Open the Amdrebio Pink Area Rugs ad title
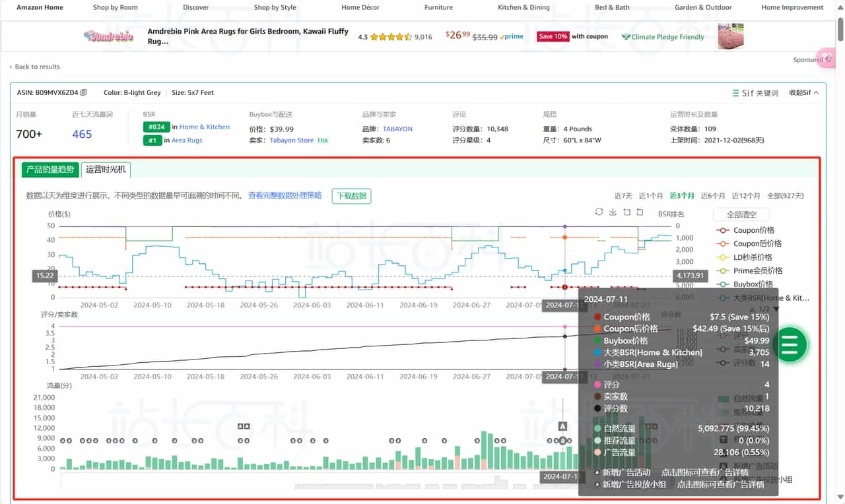Image resolution: width=845 pixels, height=504 pixels. 248,36
